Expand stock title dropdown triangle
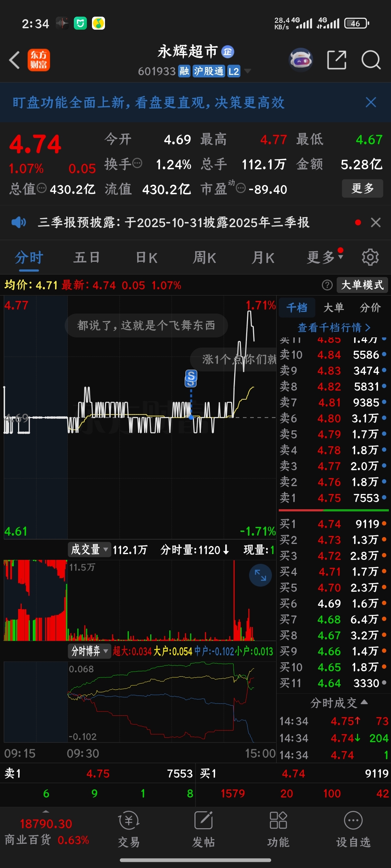This screenshot has height=868, width=391. click(x=248, y=71)
